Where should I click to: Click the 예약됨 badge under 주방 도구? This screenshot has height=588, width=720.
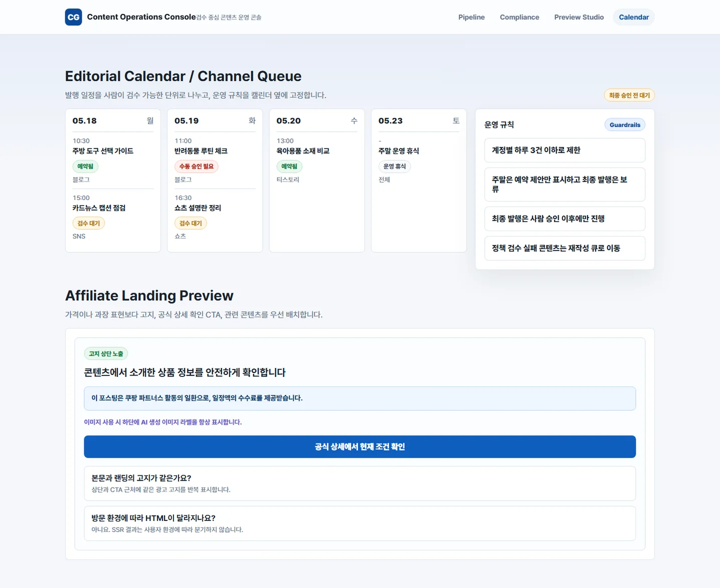pos(85,166)
